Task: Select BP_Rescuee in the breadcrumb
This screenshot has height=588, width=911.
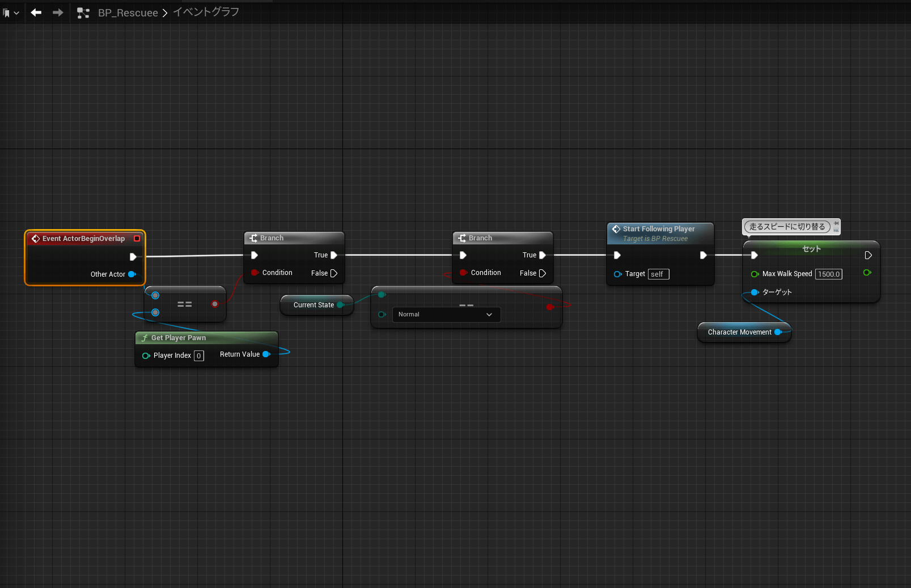Action: coord(128,13)
